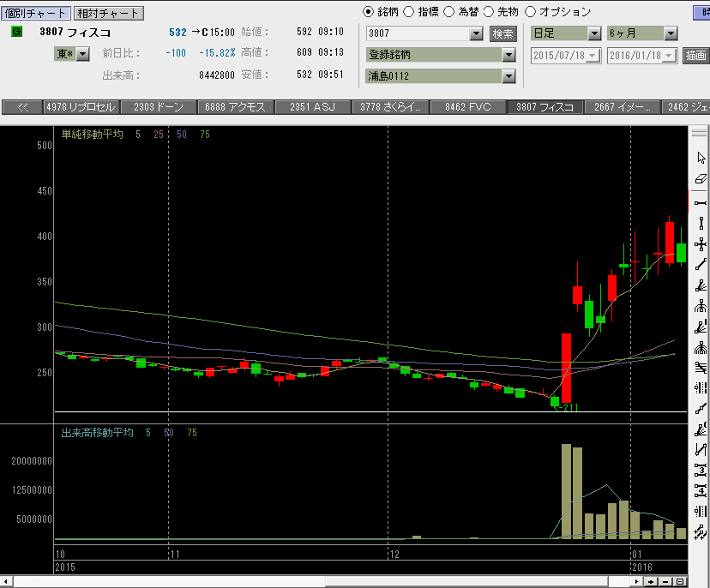Screen dimensions: 710x588
Task: Pick the zigzag line drawing tool
Action: tap(701, 449)
